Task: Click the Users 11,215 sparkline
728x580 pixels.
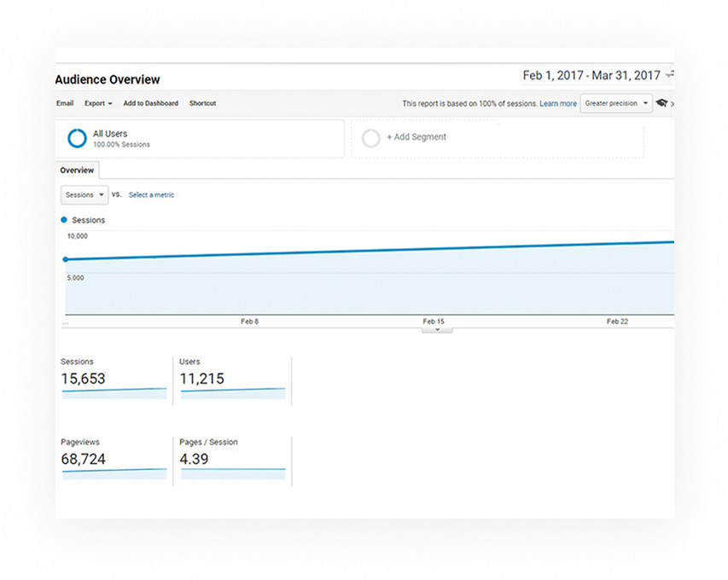Action: [233, 393]
